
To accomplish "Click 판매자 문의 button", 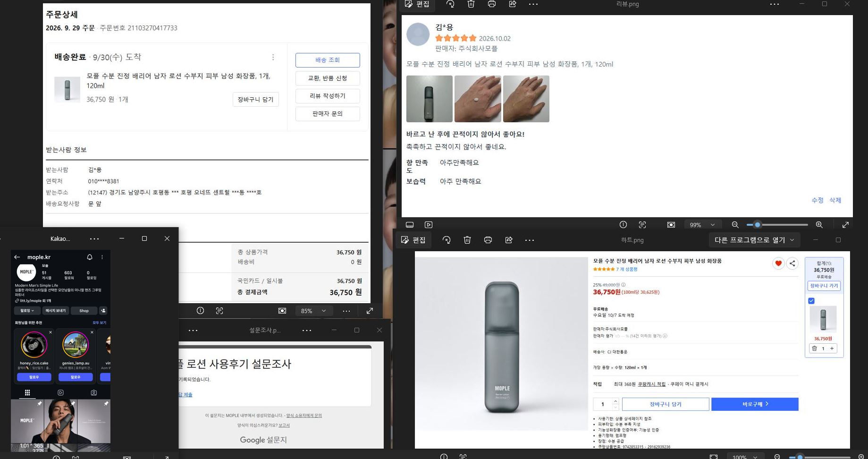I will 328,114.
